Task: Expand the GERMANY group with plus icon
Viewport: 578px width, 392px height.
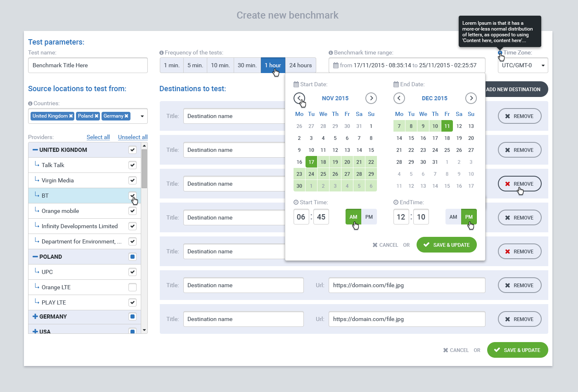Action: (x=35, y=316)
